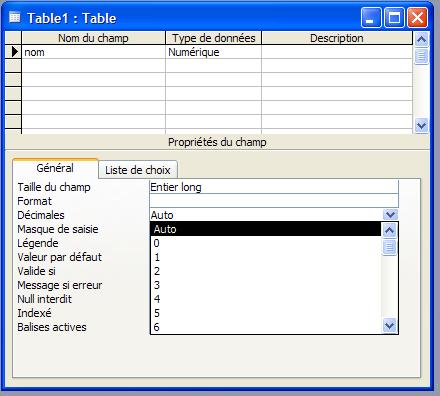Viewport: 440px width, 396px height.
Task: Click the table icon in title bar
Action: tap(15, 17)
